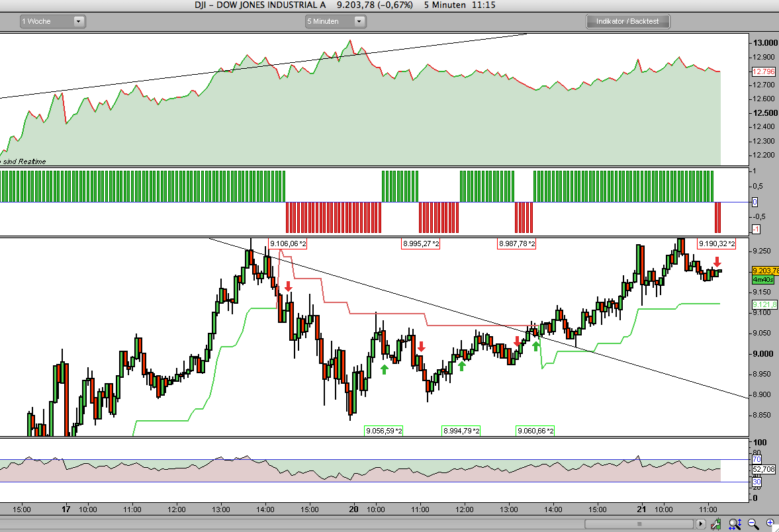Click the sell signal label 9.106,06 *2

pos(288,244)
